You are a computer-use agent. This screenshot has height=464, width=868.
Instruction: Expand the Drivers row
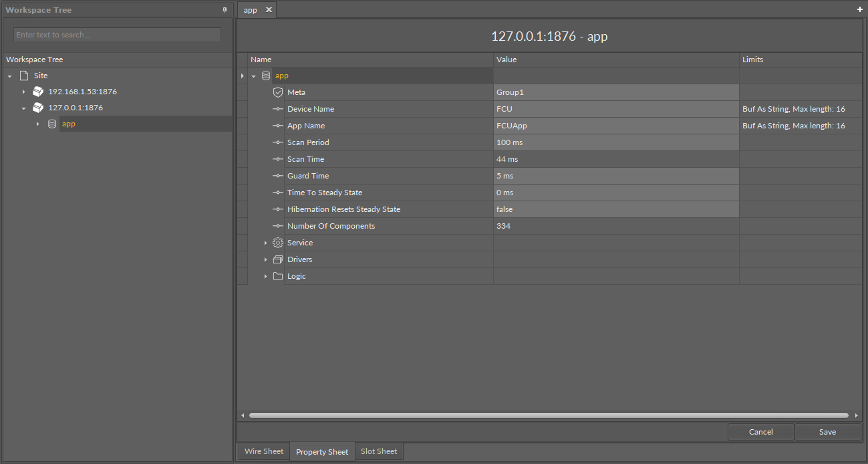point(265,259)
